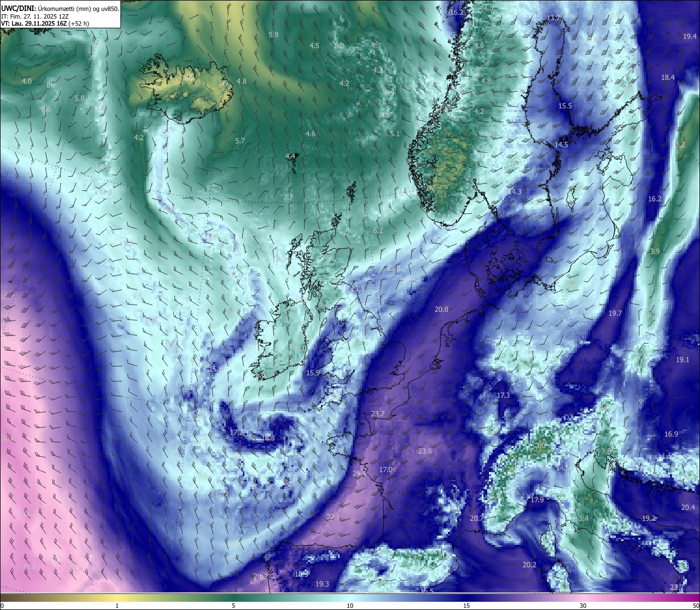
Task: Click the map value 17.2 southwest of Ireland
Action: tap(236, 433)
